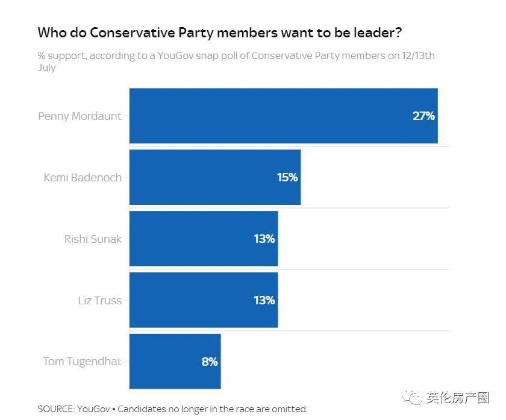Click the 15% value on Badenoch's bar
Image resolution: width=506 pixels, height=420 pixels.
click(287, 177)
